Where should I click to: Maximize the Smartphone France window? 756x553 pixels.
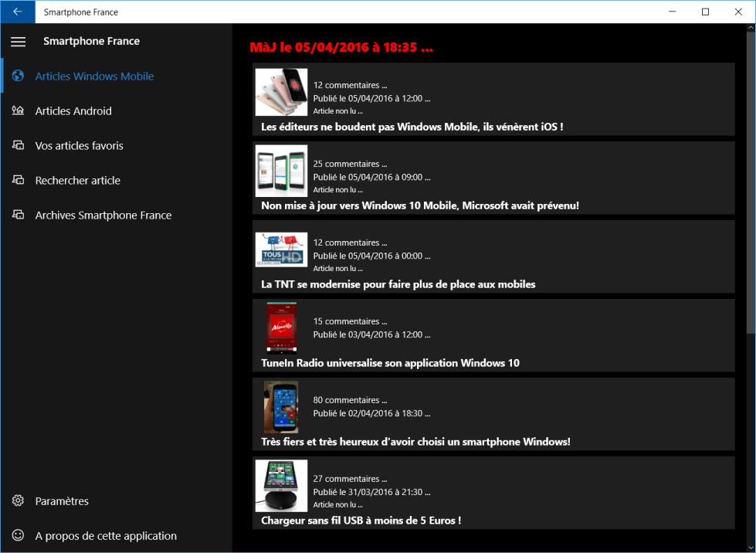705,12
